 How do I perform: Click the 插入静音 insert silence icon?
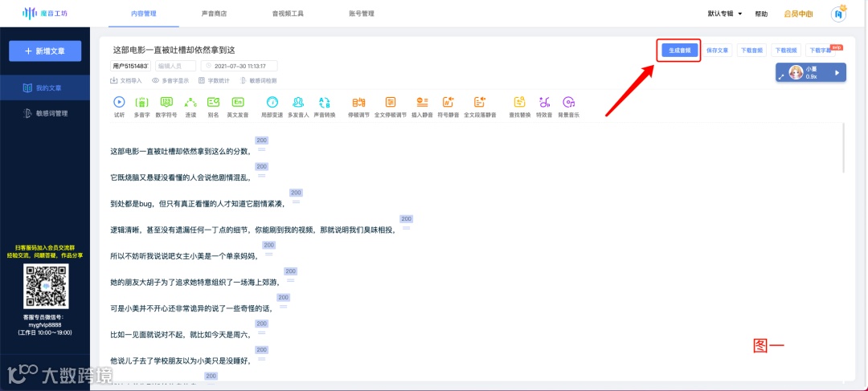[423, 102]
